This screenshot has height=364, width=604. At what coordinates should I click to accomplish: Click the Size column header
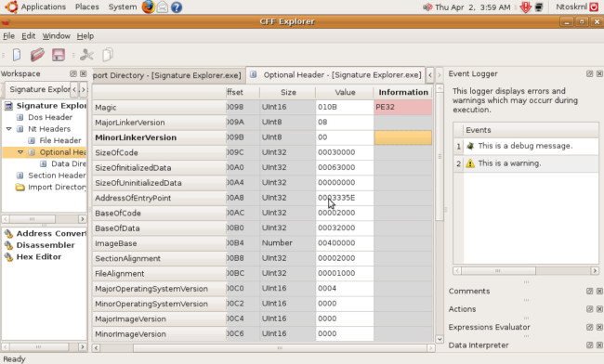click(x=288, y=92)
